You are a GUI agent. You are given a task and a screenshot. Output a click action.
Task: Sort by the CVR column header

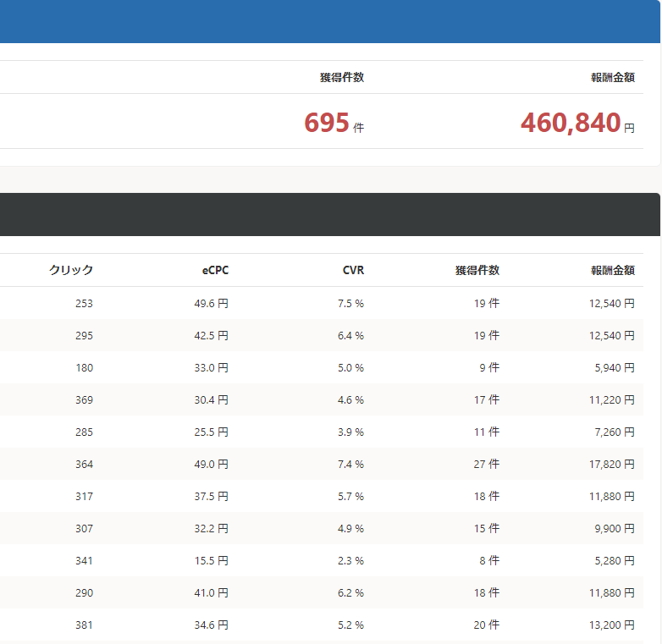point(353,270)
